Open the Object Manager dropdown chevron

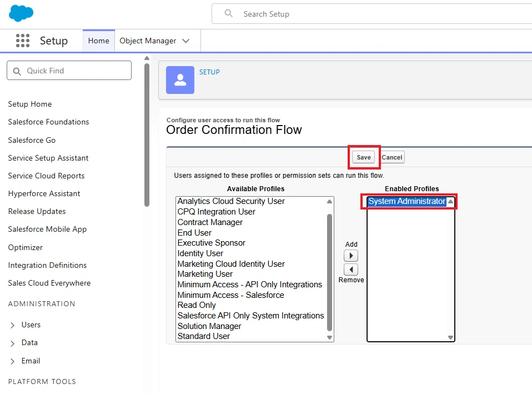tap(185, 41)
